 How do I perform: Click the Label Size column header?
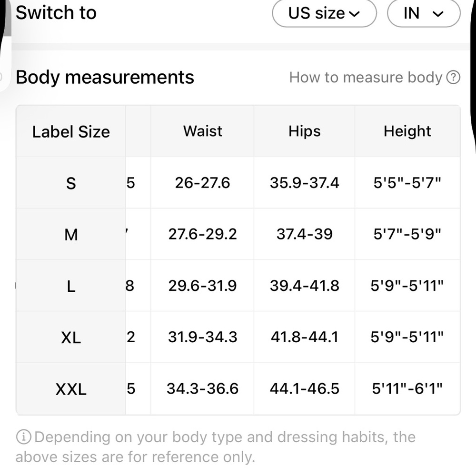coord(71,132)
